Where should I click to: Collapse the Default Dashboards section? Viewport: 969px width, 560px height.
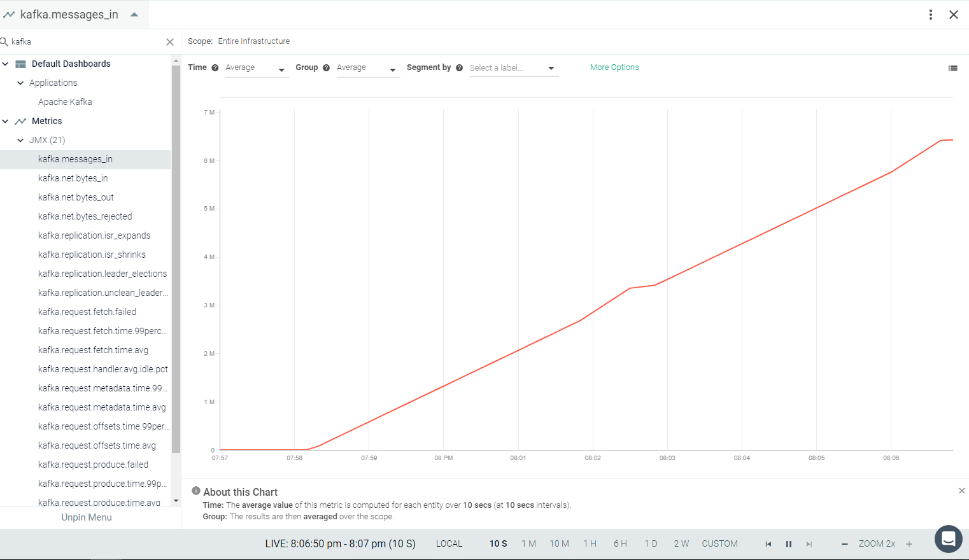[6, 64]
